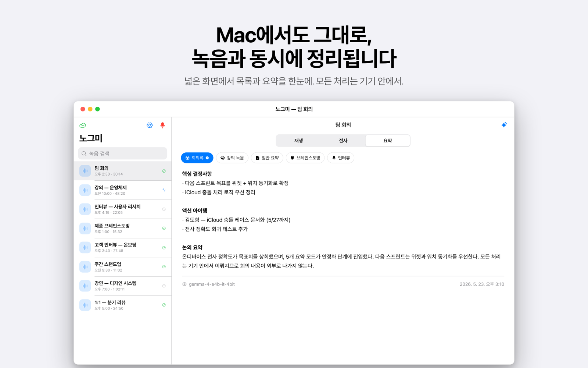Click pending clock icon of 인터뷰 — 사용자 리서치
Image resolution: width=588 pixels, height=368 pixels.
pos(164,209)
